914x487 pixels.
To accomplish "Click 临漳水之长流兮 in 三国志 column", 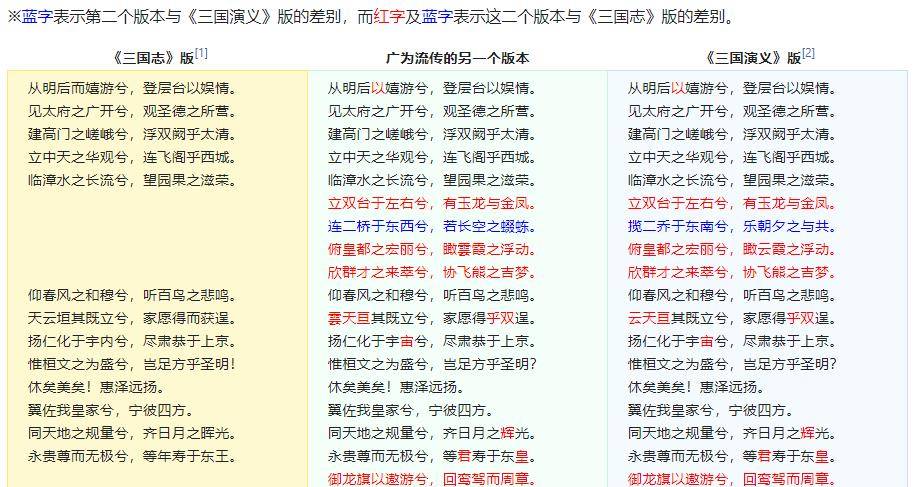I will [x=78, y=180].
